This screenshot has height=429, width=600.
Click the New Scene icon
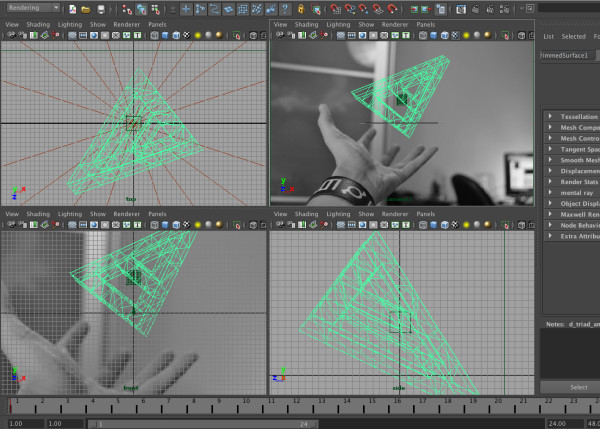click(72, 9)
